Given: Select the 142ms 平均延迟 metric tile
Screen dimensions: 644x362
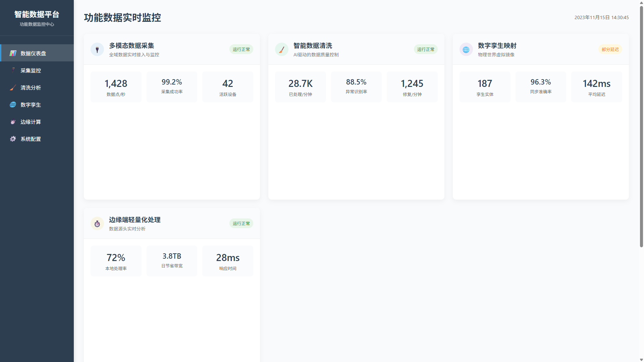Looking at the screenshot, I should 596,87.
